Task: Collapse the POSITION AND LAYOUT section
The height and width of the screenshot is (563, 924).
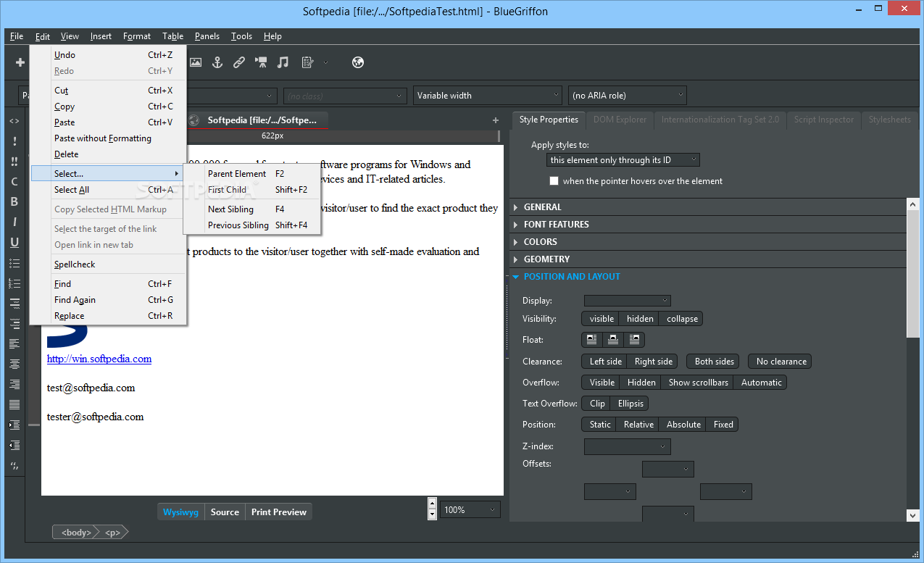Action: tap(708, 277)
